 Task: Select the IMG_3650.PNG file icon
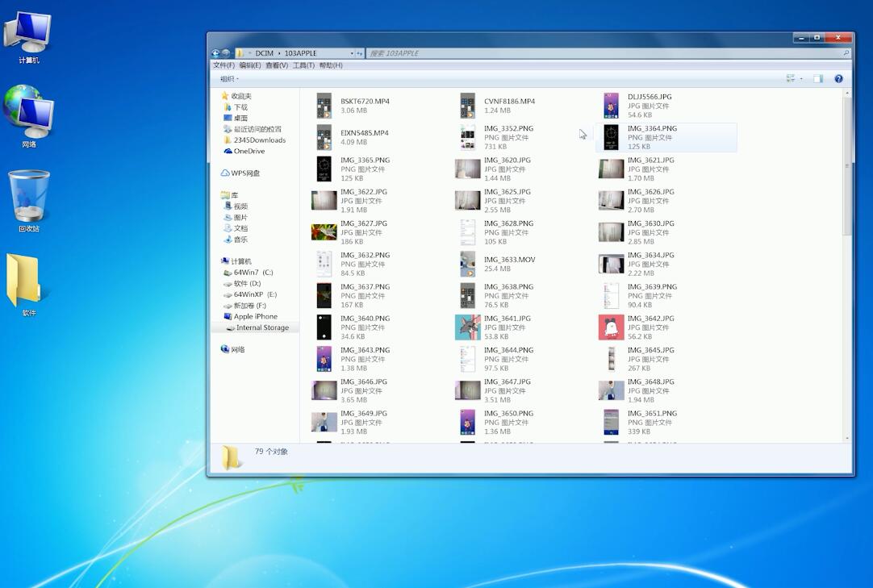click(468, 423)
